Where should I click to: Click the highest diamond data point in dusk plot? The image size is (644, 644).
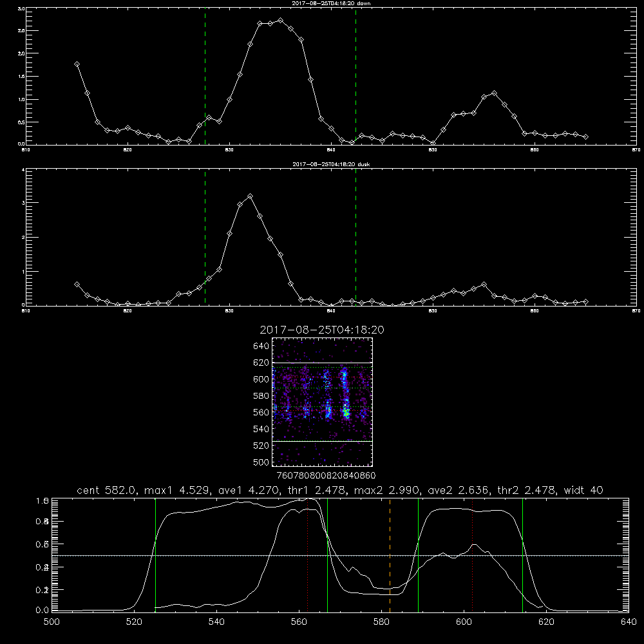[250, 196]
